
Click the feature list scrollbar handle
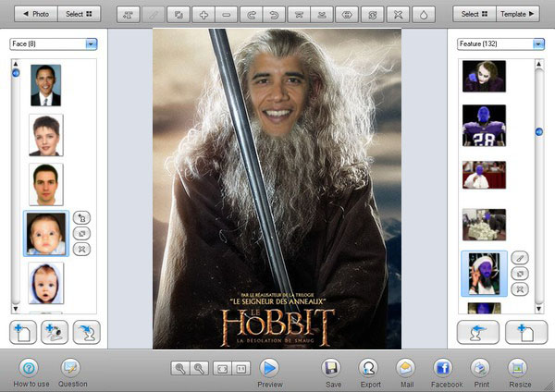pos(538,132)
